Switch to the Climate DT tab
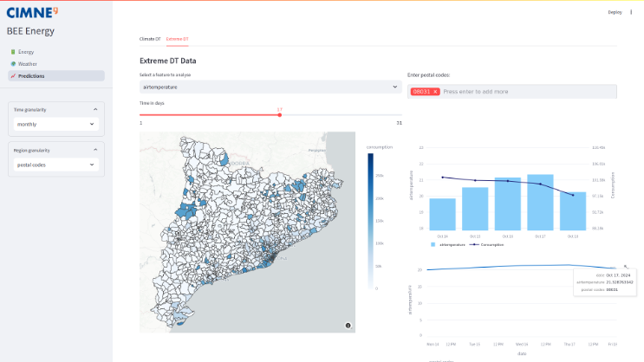The image size is (644, 362). tap(150, 39)
